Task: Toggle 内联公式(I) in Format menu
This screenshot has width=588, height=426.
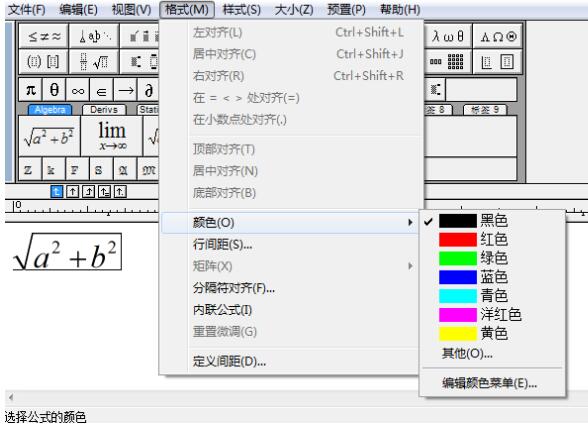Action: [290, 310]
